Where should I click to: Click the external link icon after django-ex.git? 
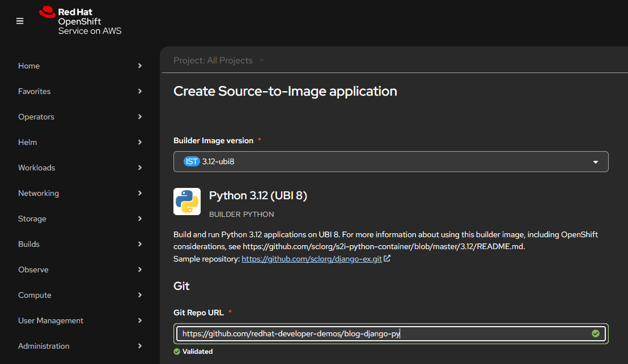387,259
